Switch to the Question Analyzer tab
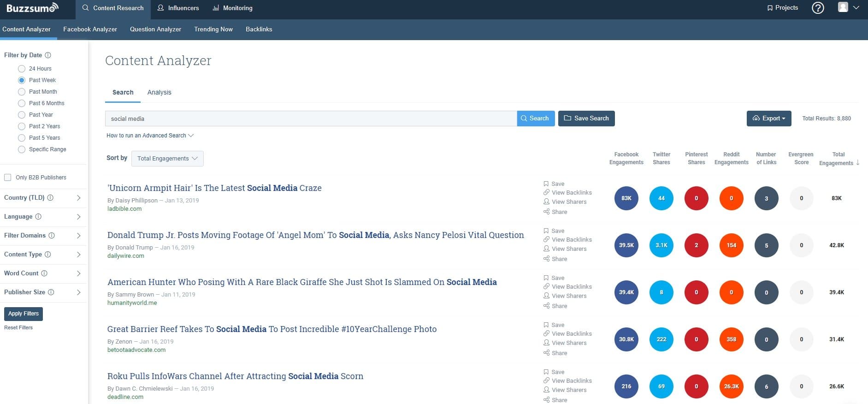The image size is (868, 404). pyautogui.click(x=155, y=29)
